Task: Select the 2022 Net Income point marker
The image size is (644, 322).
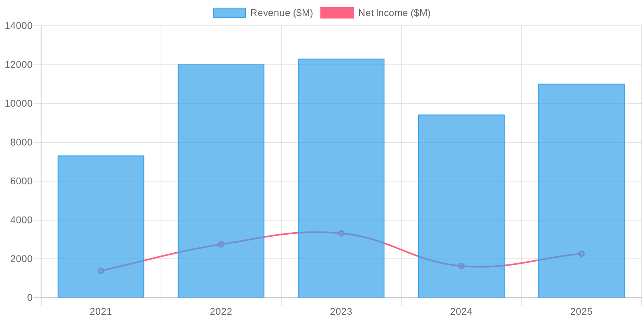Action: tap(221, 244)
